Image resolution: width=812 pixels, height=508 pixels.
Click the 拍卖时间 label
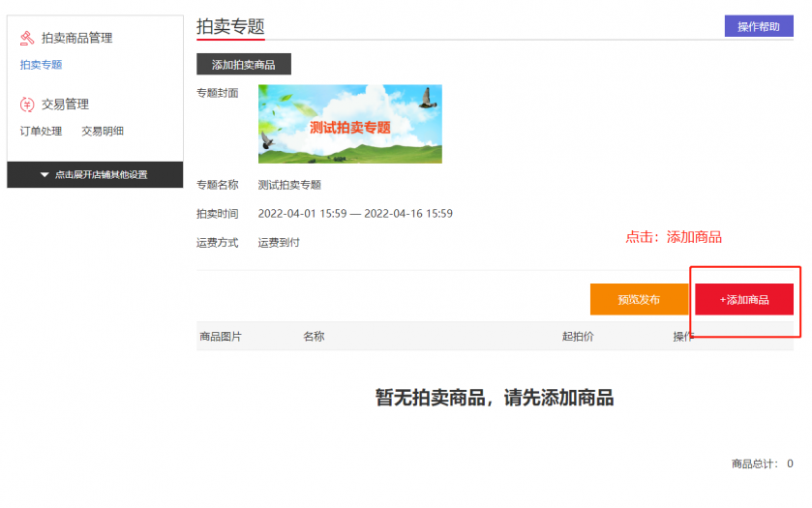pyautogui.click(x=218, y=213)
